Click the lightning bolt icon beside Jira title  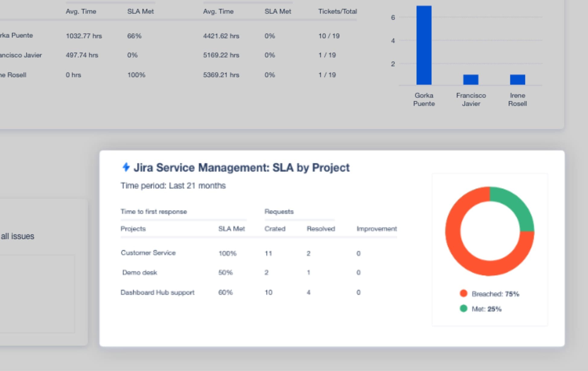126,167
